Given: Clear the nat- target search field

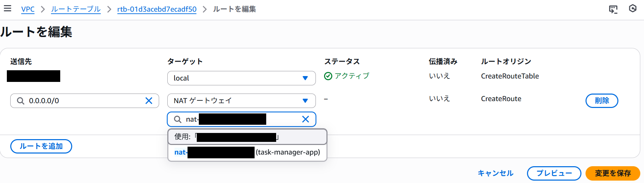Looking at the screenshot, I should coord(306,119).
